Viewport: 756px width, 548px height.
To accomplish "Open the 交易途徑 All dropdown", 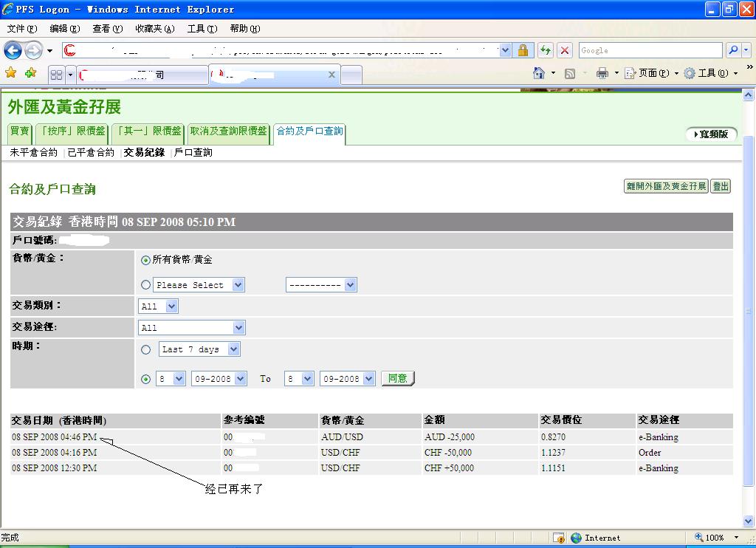I will 191,328.
